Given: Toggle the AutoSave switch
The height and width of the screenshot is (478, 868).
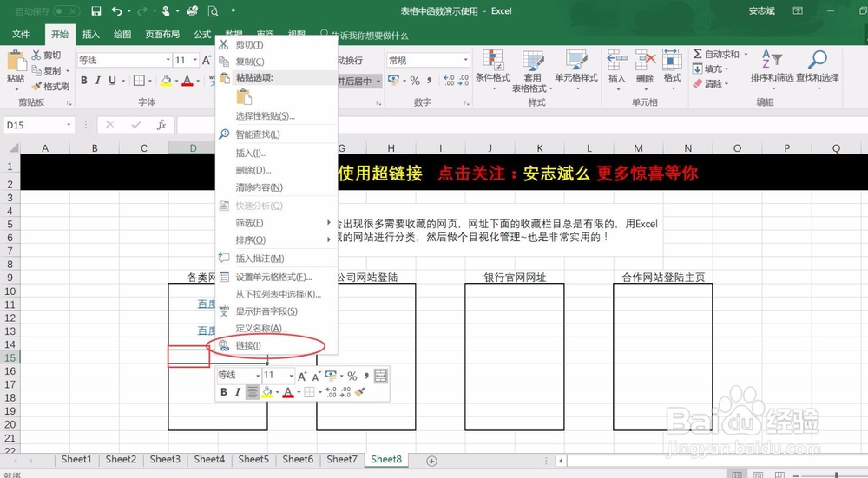Looking at the screenshot, I should pos(67,11).
